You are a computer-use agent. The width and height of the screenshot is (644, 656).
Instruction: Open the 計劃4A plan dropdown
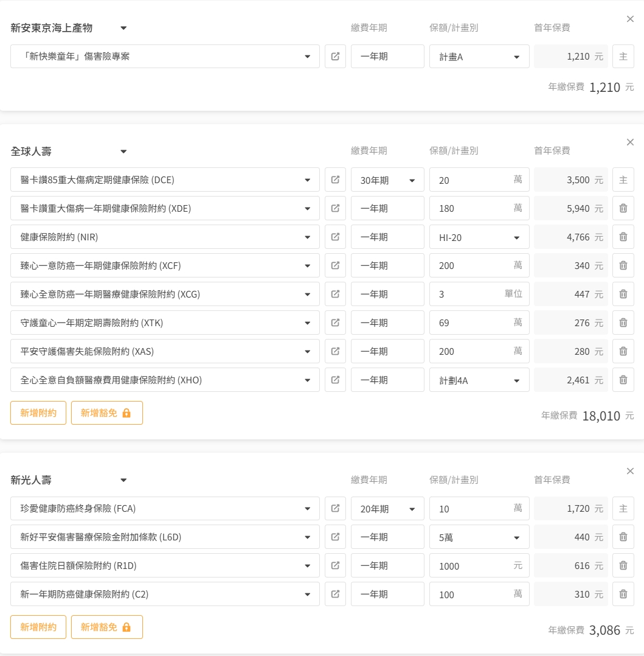(479, 380)
